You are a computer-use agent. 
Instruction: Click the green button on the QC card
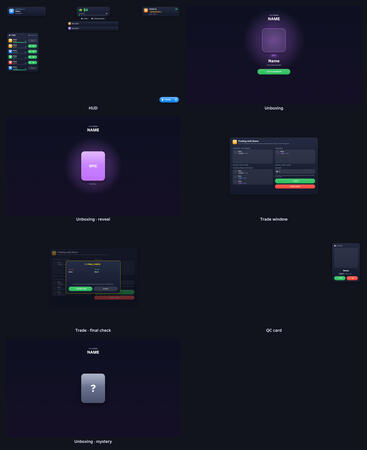pos(340,278)
